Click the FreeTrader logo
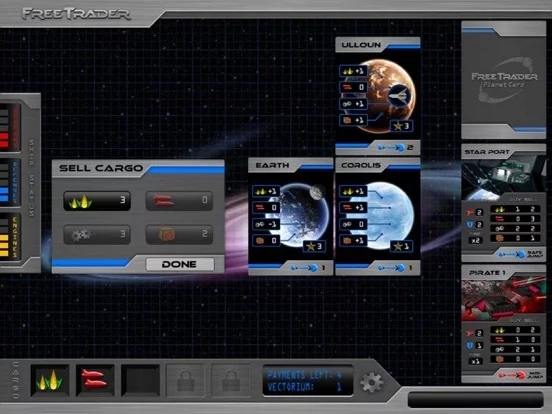552x414 pixels. click(x=76, y=14)
